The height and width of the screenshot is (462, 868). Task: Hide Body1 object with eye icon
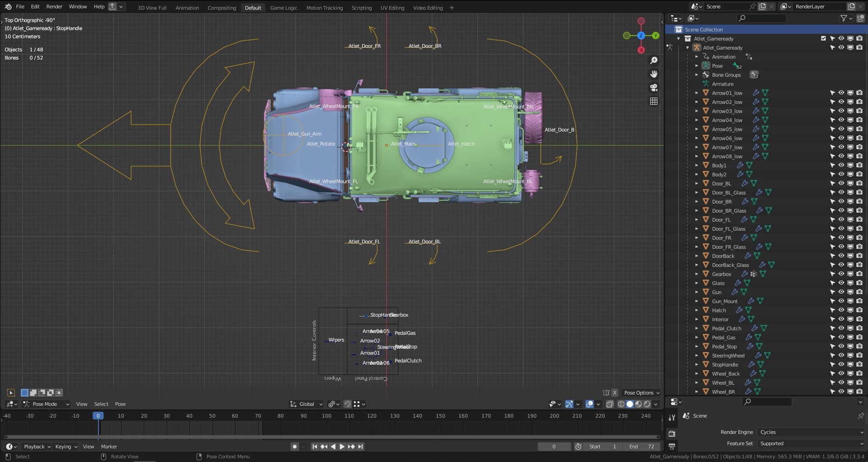pyautogui.click(x=841, y=165)
